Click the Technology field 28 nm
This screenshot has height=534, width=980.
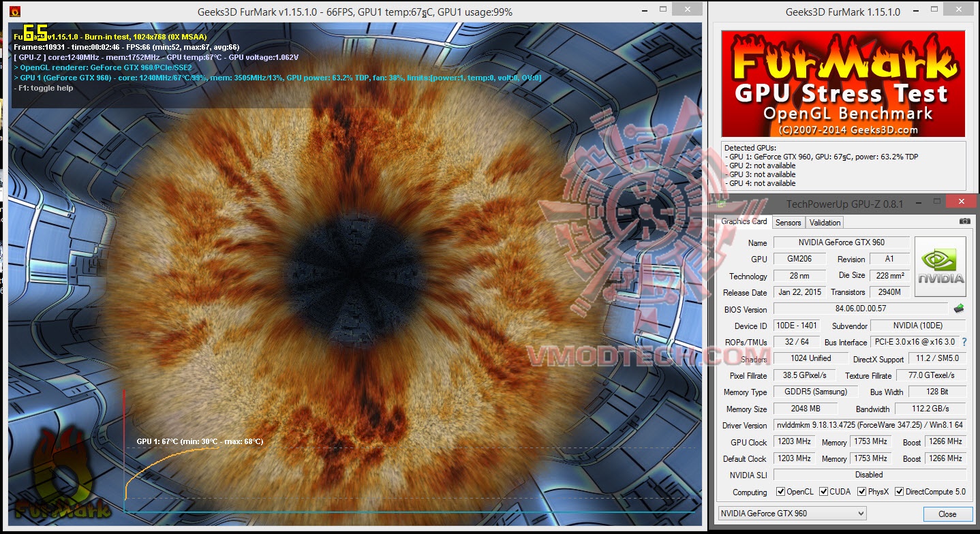(x=800, y=276)
